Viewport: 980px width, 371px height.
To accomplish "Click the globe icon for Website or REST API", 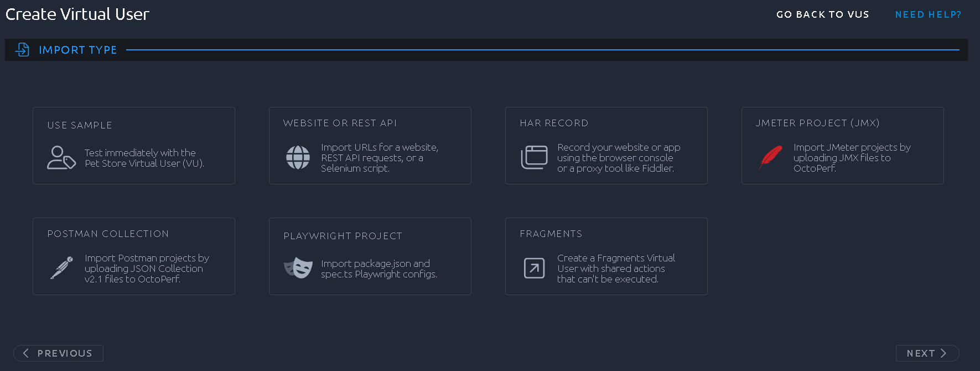I will coord(298,158).
